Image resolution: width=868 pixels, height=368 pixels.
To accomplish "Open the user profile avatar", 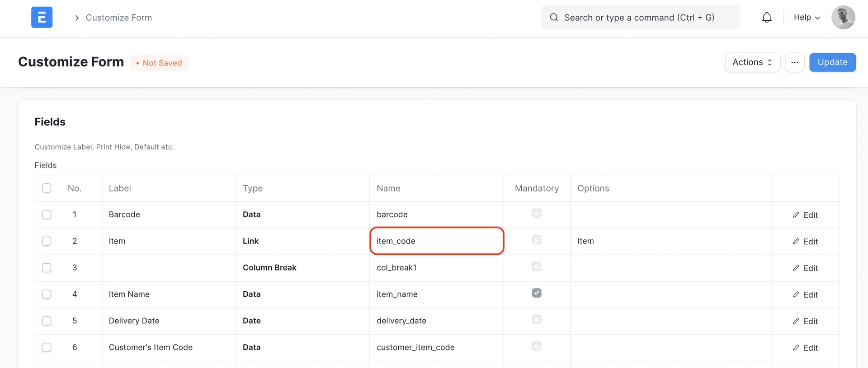I will point(843,18).
